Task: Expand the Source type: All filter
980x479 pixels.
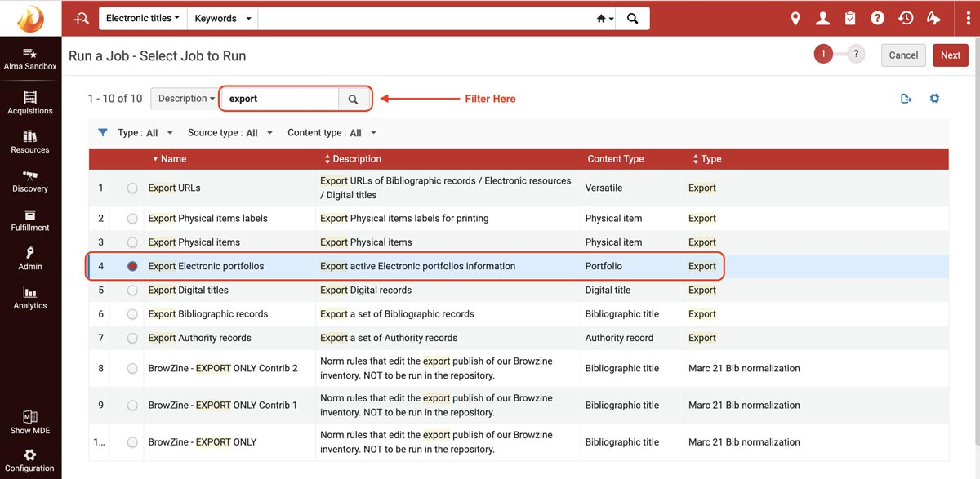Action: (229, 133)
